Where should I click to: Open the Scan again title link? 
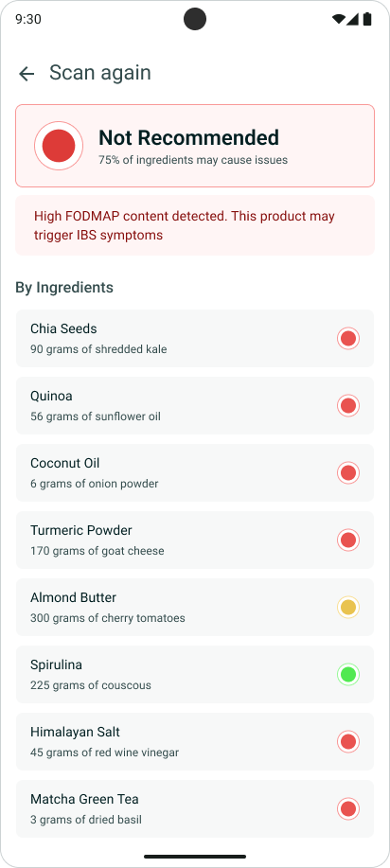[100, 73]
